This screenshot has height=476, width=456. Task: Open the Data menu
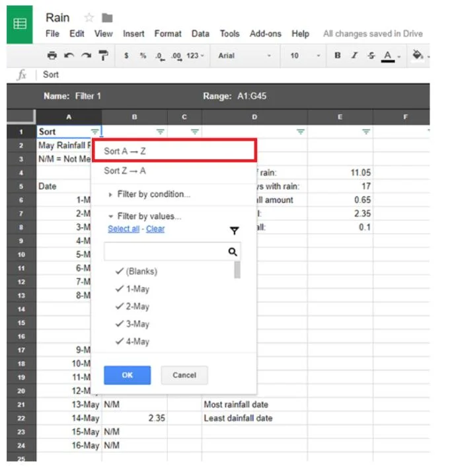pos(200,34)
